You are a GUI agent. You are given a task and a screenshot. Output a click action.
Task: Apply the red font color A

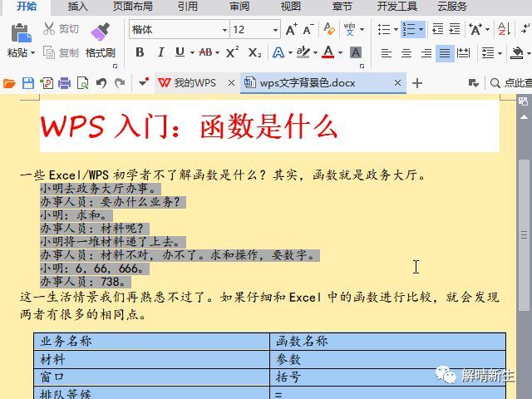tap(328, 52)
